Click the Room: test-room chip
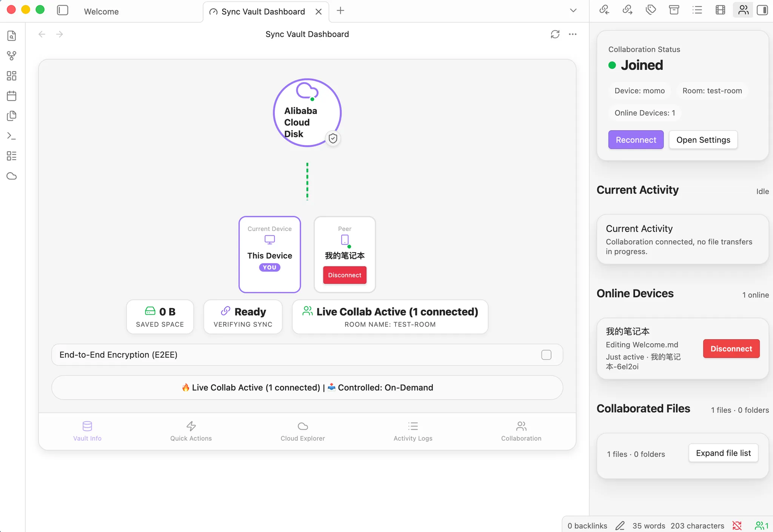773x532 pixels. [712, 91]
